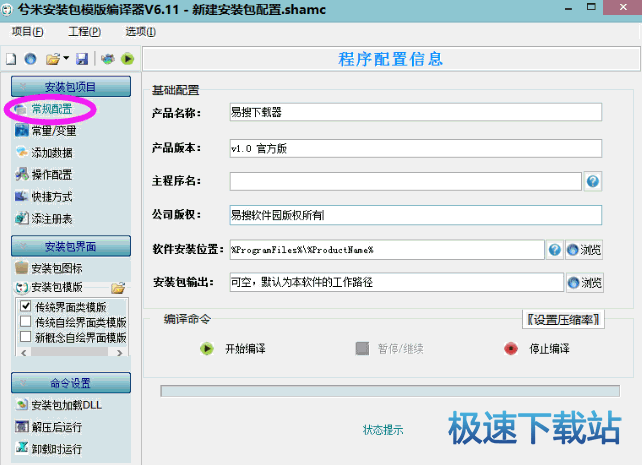The image size is (642, 465).
Task: Click the 公司版权 input field
Action: tap(416, 215)
